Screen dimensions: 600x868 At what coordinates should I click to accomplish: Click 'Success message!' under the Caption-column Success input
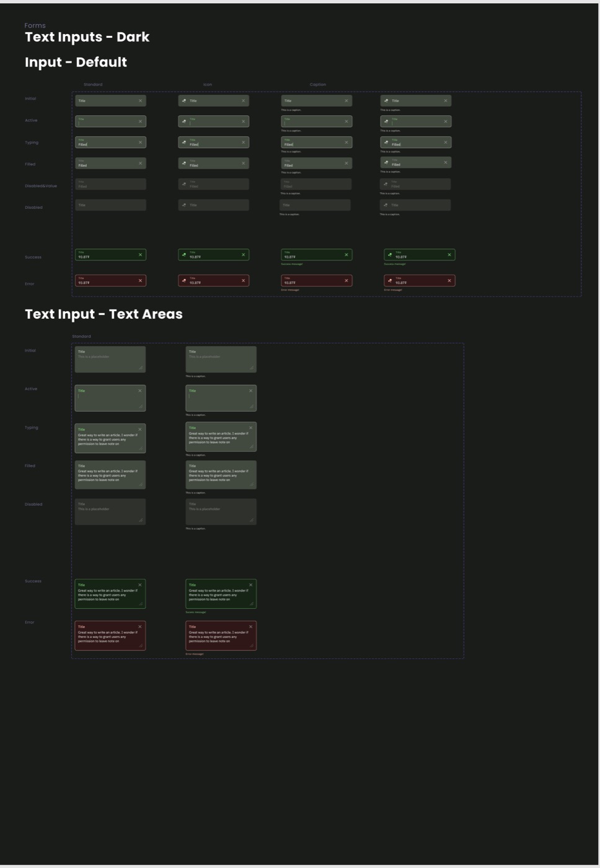[292, 264]
